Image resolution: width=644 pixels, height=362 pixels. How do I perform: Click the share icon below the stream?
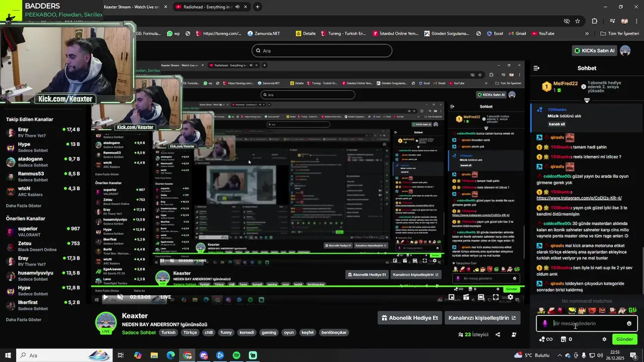498,334
